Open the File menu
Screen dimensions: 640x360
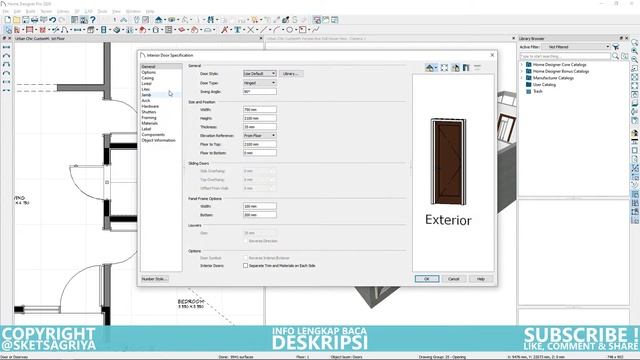(x=6, y=11)
